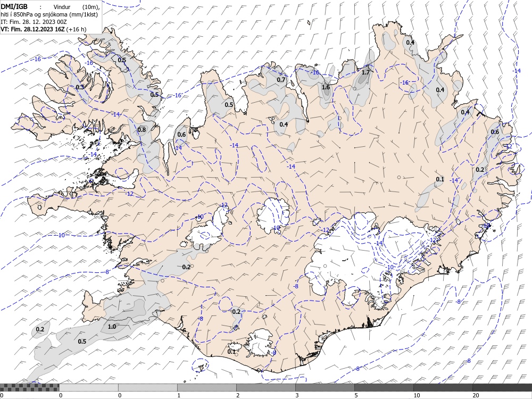This screenshot has height=399, width=532.
Task: Click the 1.6 snowfall value
Action: (x=326, y=87)
